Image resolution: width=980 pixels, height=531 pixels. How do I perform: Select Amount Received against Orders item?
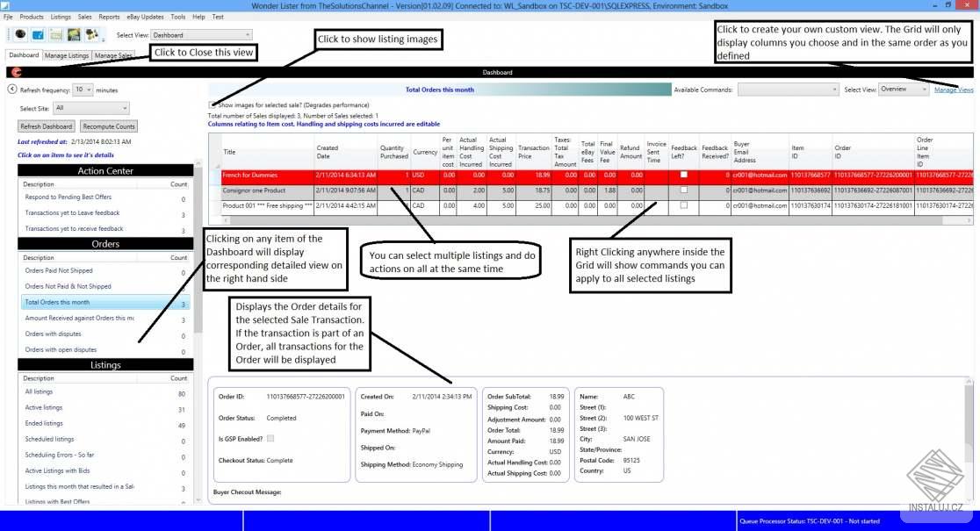coord(104,319)
